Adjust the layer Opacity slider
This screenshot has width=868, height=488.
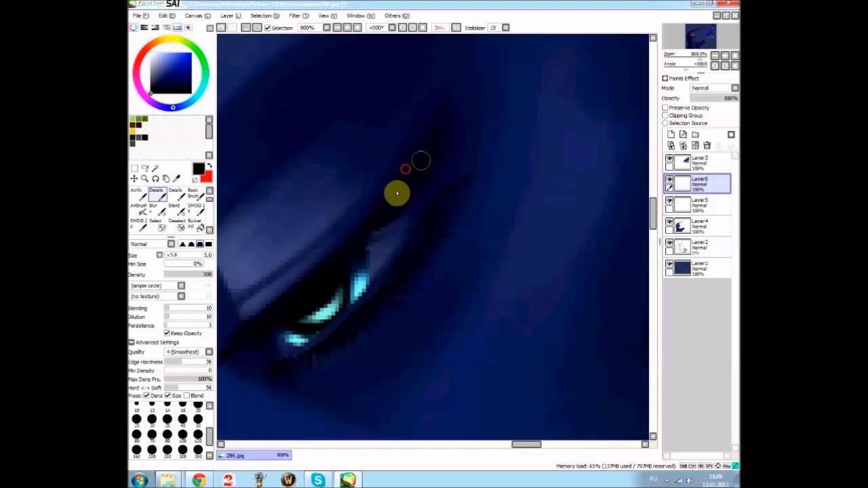coord(714,98)
